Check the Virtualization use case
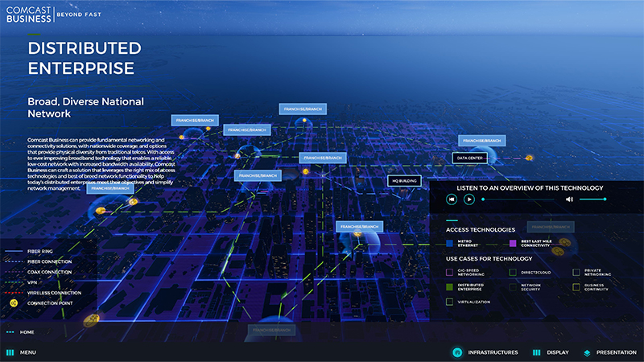 (x=450, y=302)
